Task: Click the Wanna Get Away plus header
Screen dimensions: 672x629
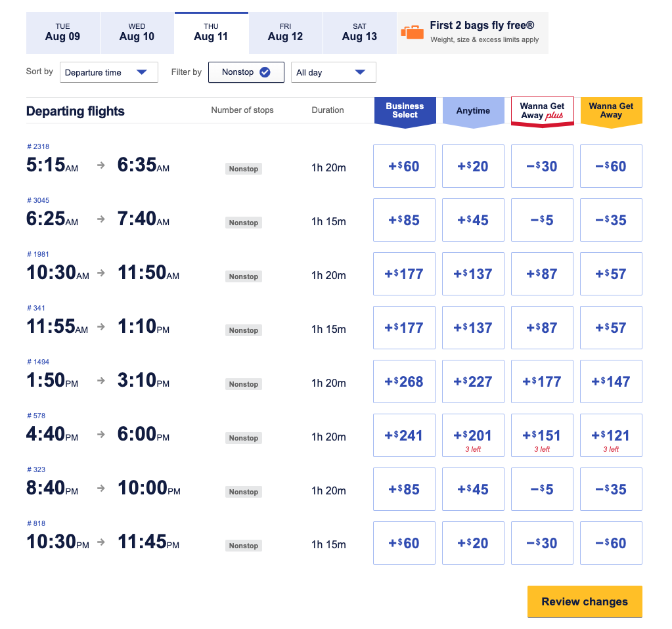Action: pyautogui.click(x=542, y=112)
